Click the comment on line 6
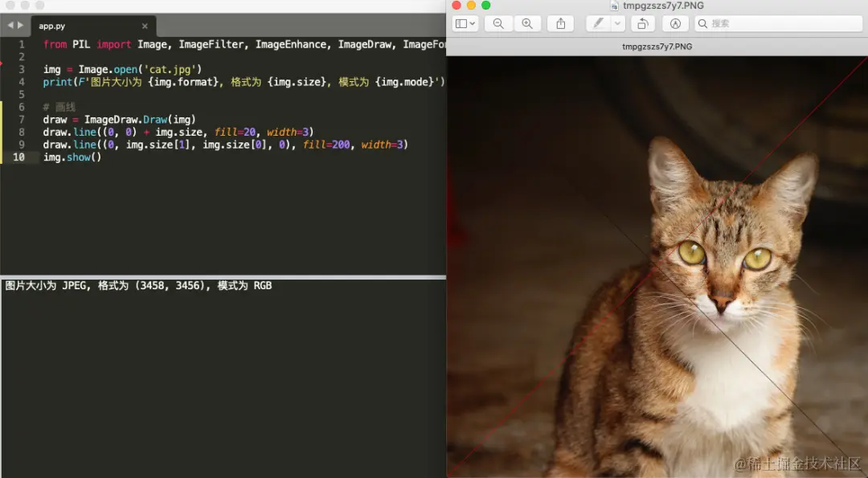Screen dimensions: 868x478 point(59,107)
